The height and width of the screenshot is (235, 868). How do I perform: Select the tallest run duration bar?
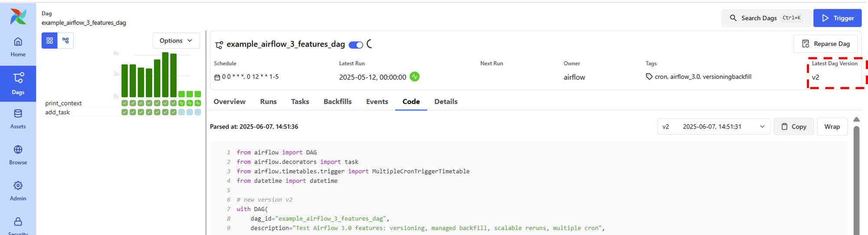(165, 74)
